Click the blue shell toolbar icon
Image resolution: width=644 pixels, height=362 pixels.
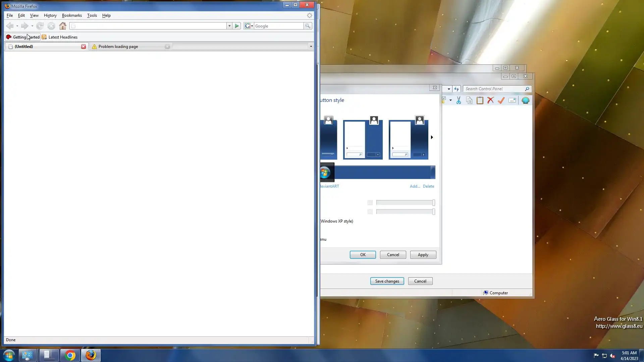click(x=525, y=100)
